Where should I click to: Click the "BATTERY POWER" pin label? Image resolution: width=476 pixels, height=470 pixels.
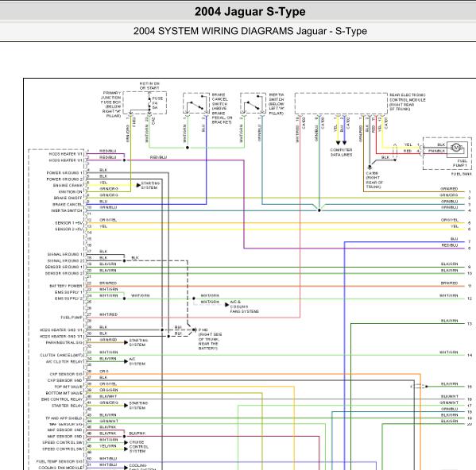tap(66, 286)
